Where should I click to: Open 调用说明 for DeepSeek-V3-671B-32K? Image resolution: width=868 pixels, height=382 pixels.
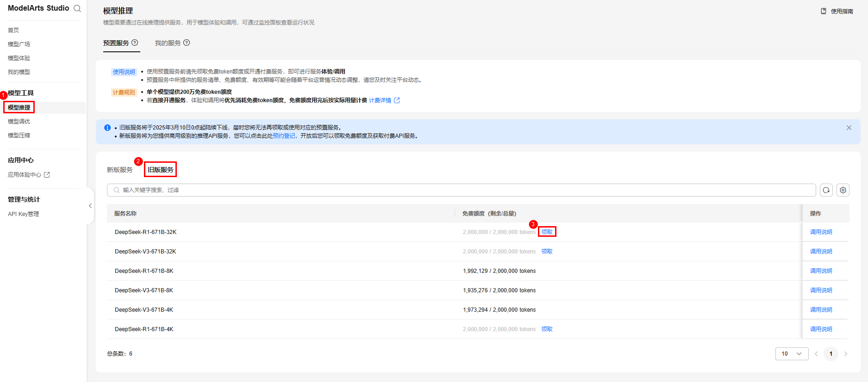click(x=821, y=252)
